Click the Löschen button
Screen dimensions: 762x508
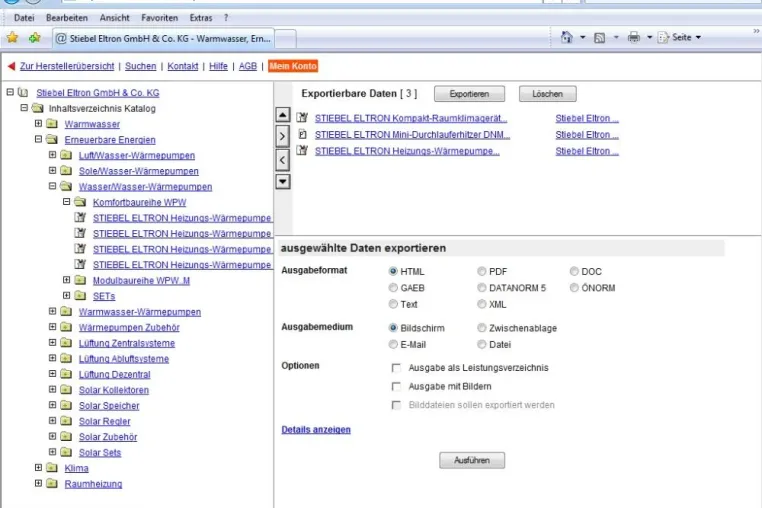point(548,94)
